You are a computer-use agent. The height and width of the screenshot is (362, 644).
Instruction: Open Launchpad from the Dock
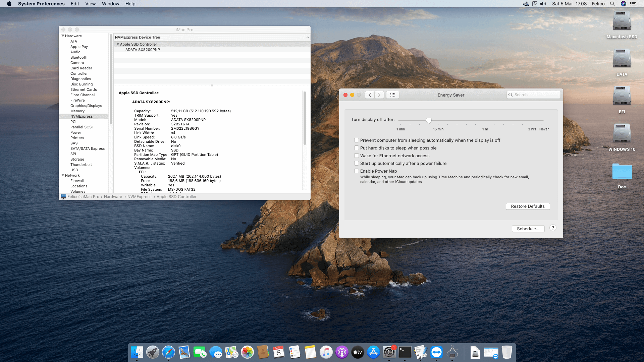click(x=153, y=352)
